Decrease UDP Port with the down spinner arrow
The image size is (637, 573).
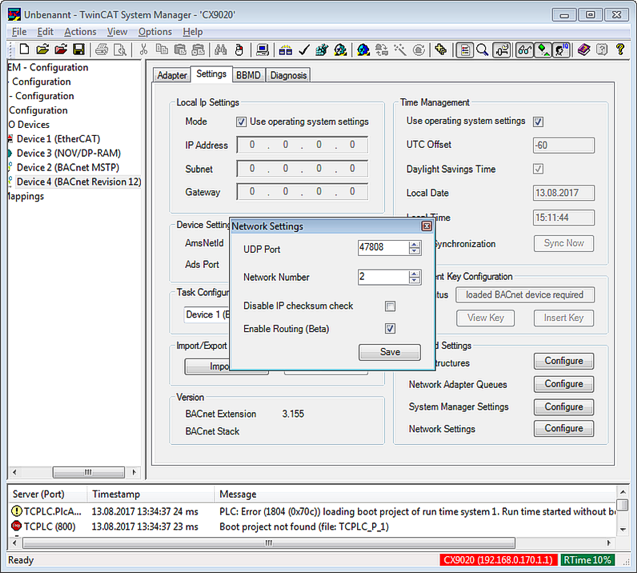click(414, 251)
